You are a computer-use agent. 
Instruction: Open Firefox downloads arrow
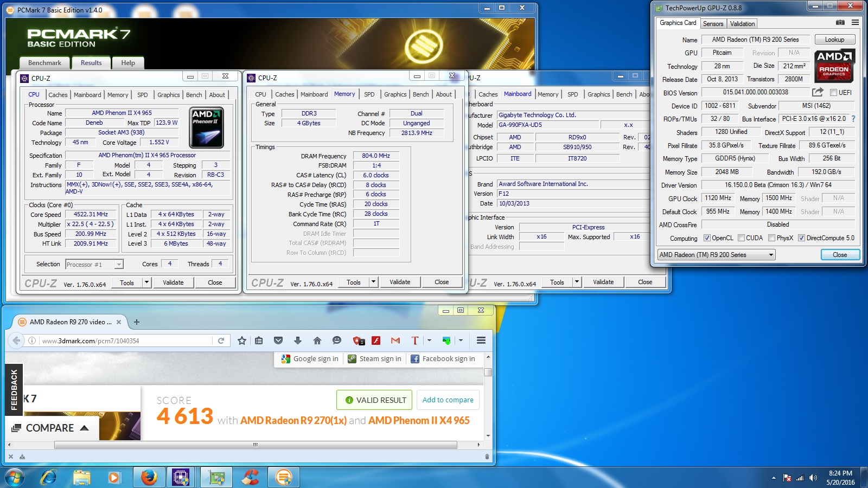point(297,341)
